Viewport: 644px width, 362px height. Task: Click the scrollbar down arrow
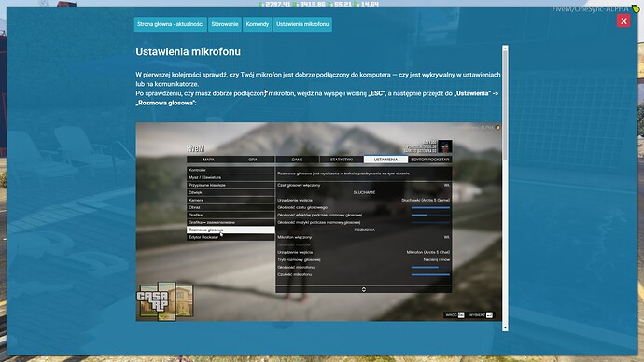coord(505,327)
